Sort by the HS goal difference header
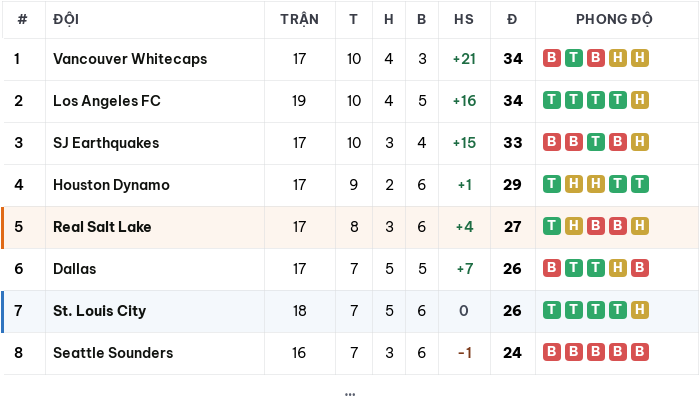 (464, 20)
